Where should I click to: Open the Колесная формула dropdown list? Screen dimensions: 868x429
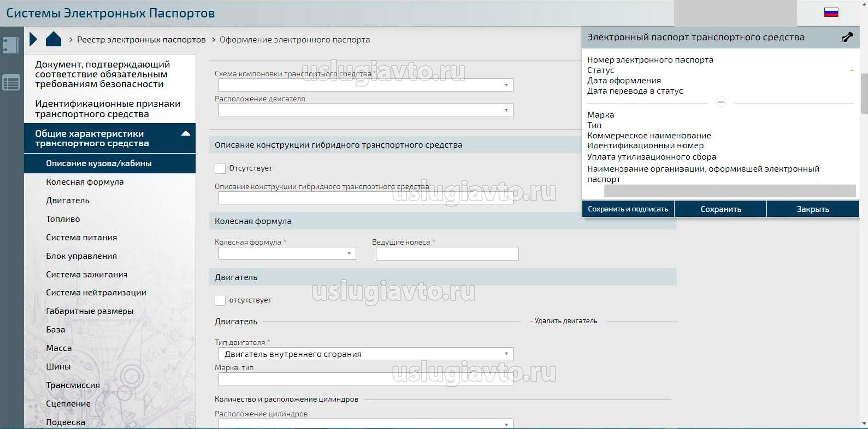click(x=287, y=254)
